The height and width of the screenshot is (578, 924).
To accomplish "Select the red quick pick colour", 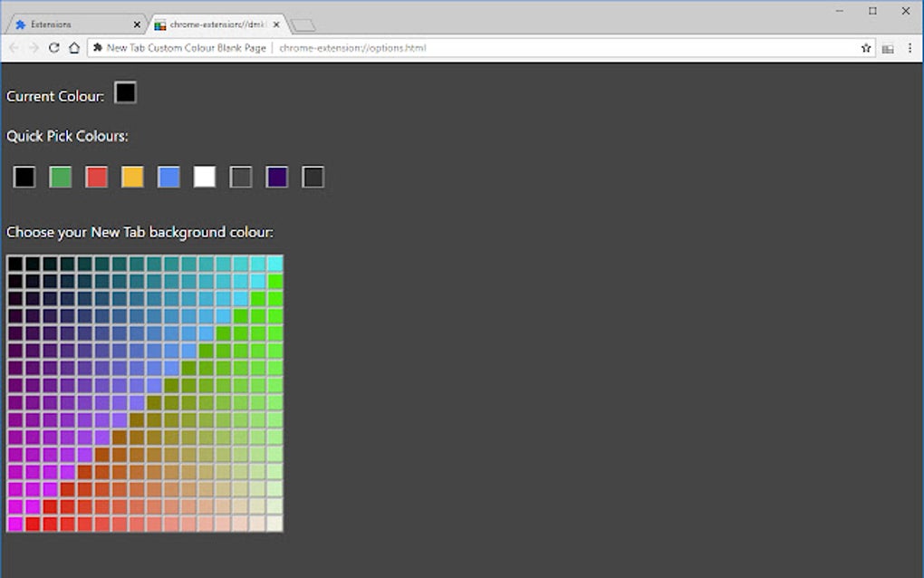I will tap(96, 177).
